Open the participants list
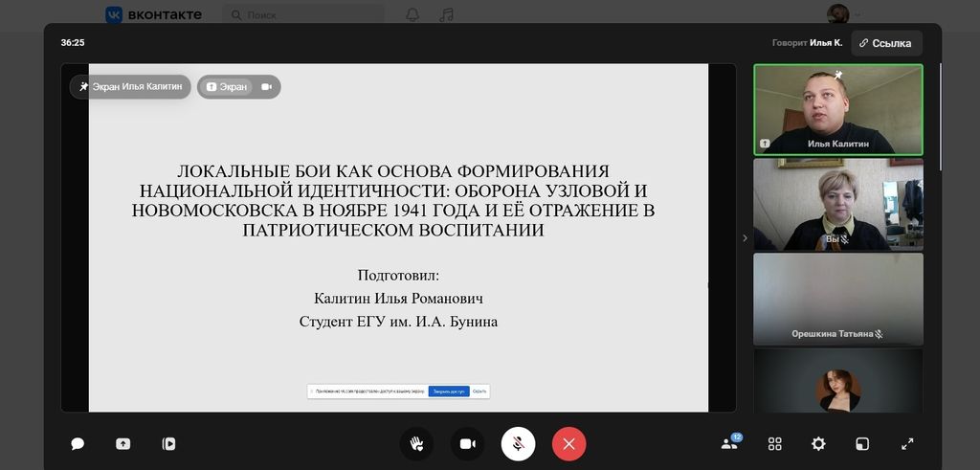The image size is (980, 470). pyautogui.click(x=729, y=444)
